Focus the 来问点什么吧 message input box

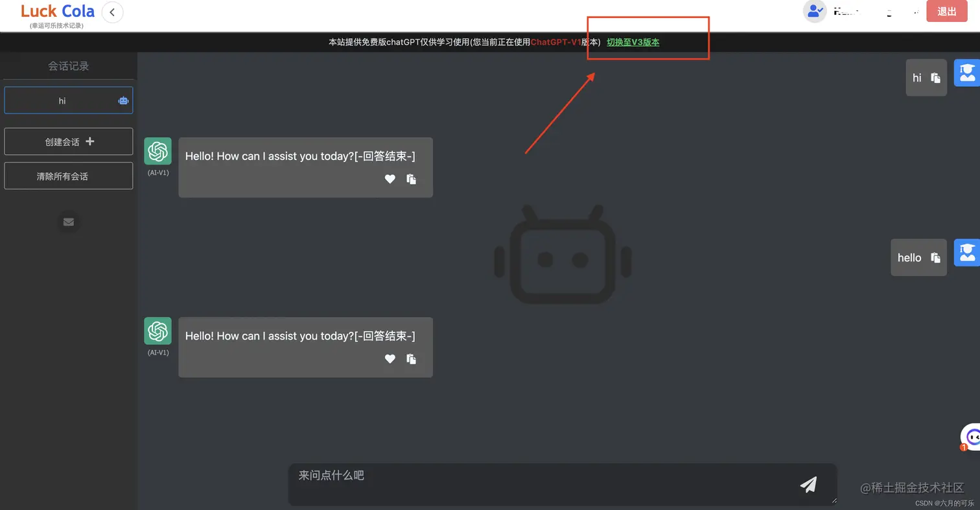(x=563, y=484)
